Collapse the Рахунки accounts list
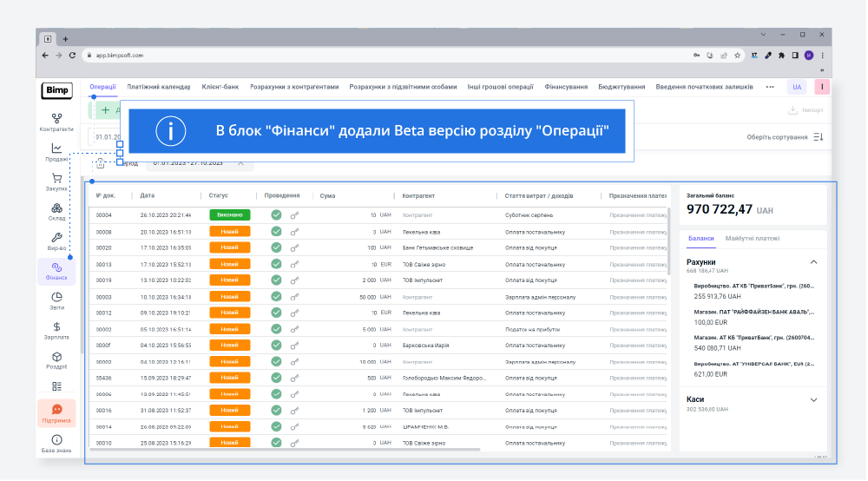 pos(813,261)
